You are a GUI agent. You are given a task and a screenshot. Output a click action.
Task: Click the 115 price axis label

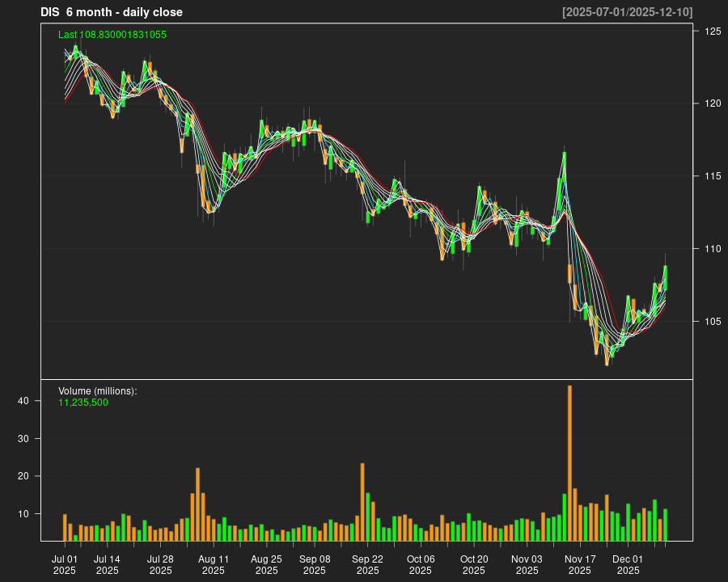(713, 176)
